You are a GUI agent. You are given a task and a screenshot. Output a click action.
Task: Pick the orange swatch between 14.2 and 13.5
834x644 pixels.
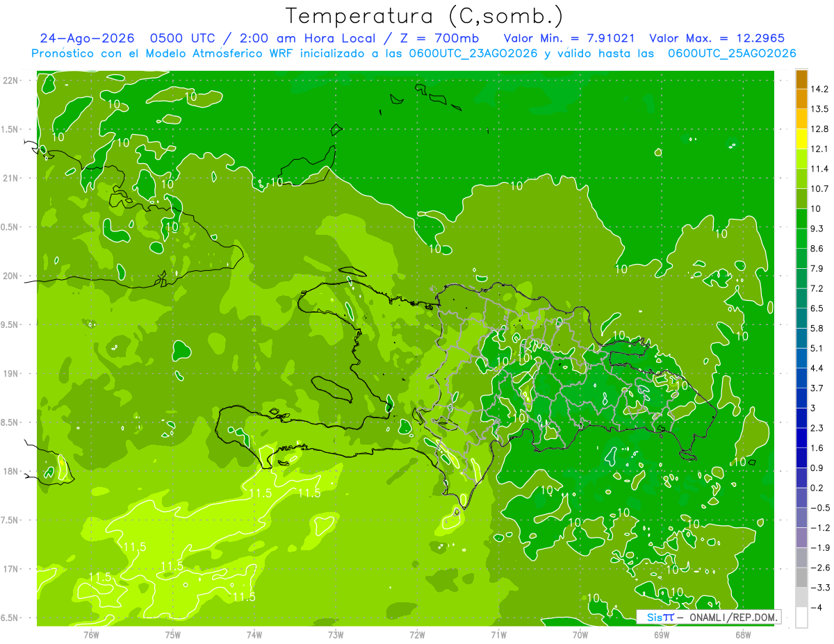coord(801,99)
